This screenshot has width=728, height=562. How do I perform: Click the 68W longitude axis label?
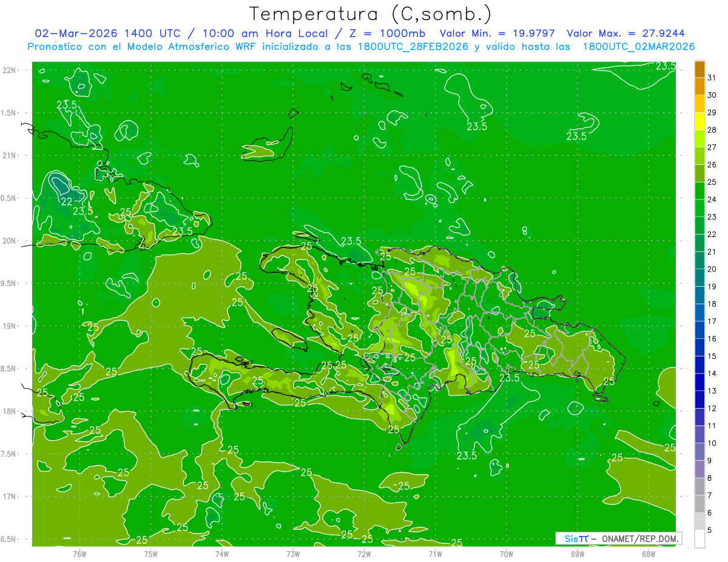(648, 554)
